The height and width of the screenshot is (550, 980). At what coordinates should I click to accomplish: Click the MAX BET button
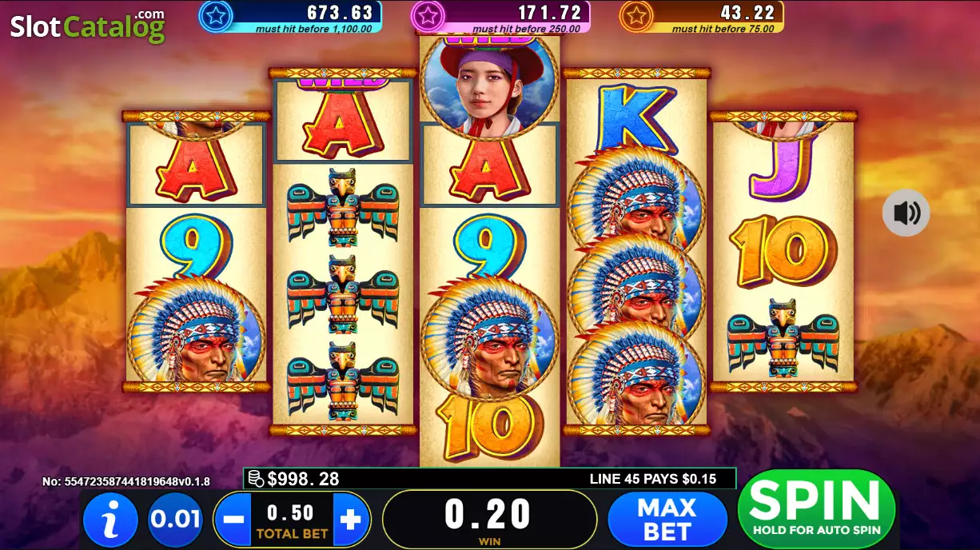667,520
